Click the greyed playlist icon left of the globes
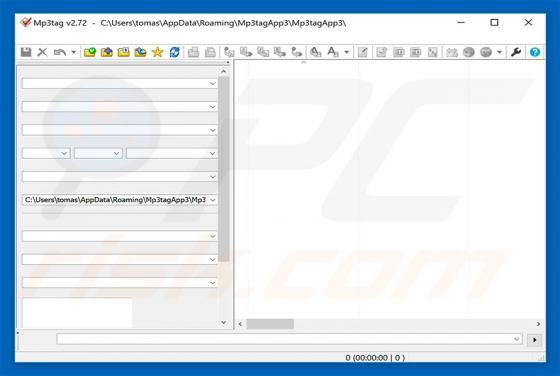Screen dimensions: 560x376 451,52
